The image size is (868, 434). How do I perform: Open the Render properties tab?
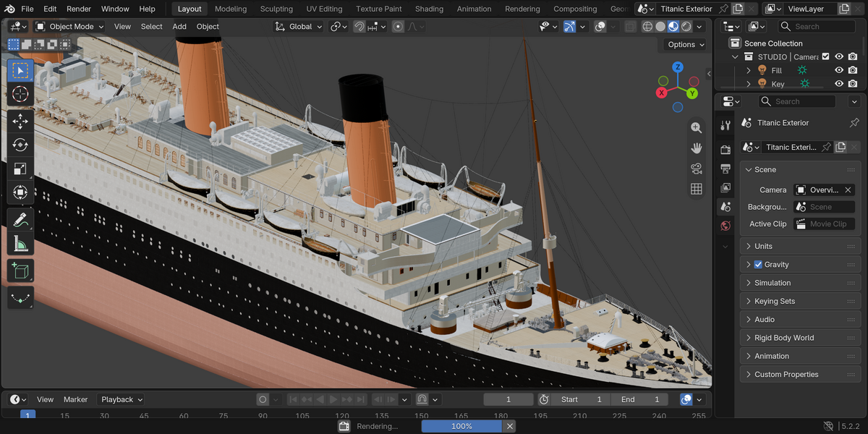pos(726,150)
